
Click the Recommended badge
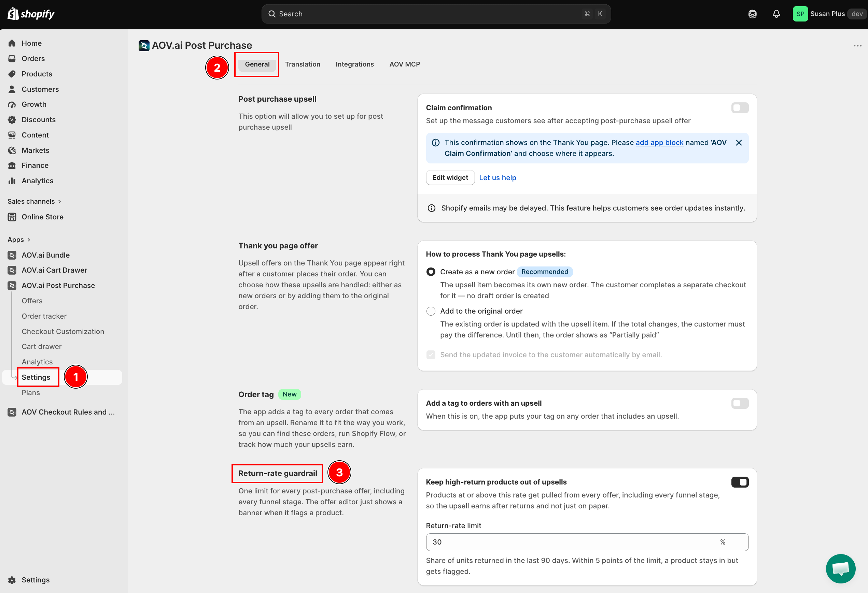point(545,272)
